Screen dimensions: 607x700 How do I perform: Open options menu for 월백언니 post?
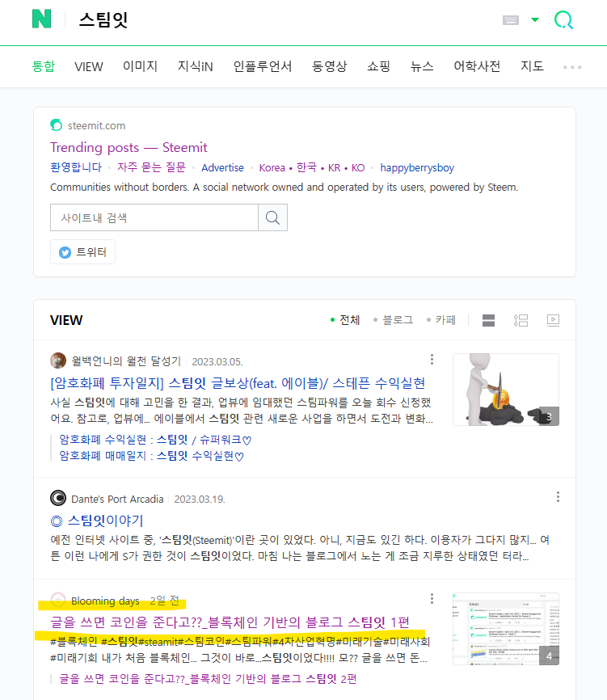(x=432, y=360)
